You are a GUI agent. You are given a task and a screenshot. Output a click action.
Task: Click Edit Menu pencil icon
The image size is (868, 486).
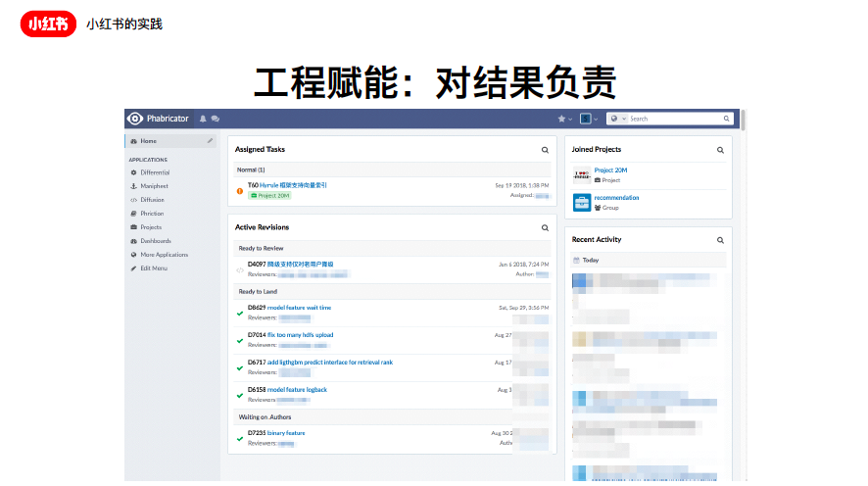tap(133, 267)
